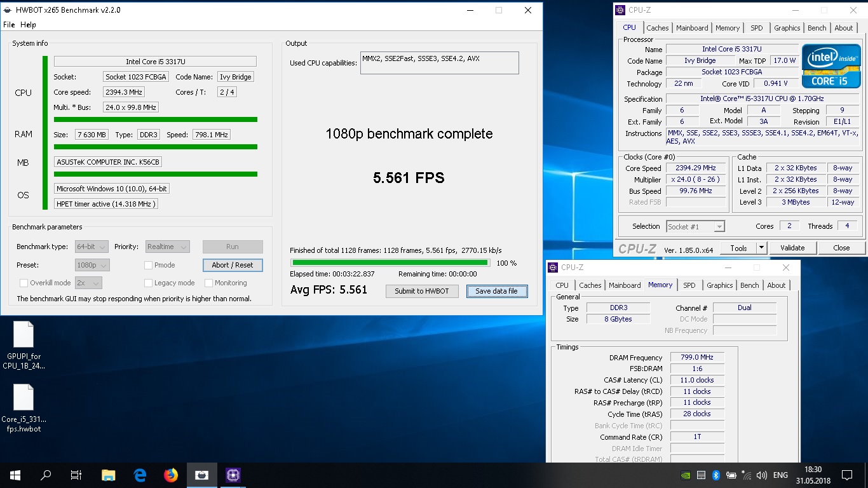Open the Help menu in HWBOT

28,25
